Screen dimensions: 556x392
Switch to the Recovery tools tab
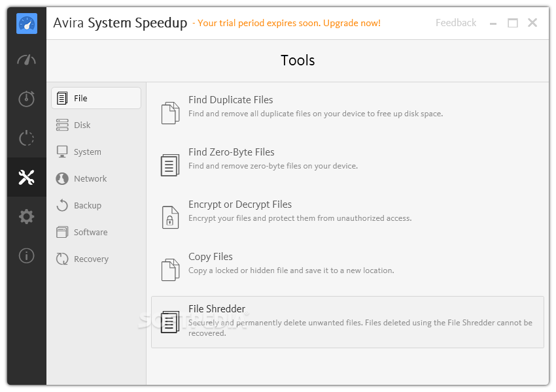click(96, 259)
